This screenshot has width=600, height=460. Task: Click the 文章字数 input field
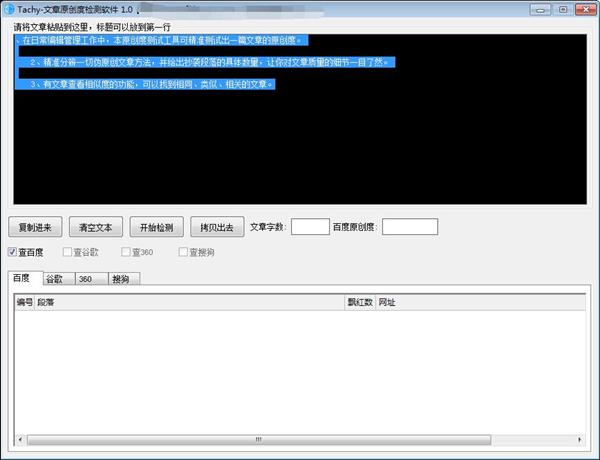[310, 227]
